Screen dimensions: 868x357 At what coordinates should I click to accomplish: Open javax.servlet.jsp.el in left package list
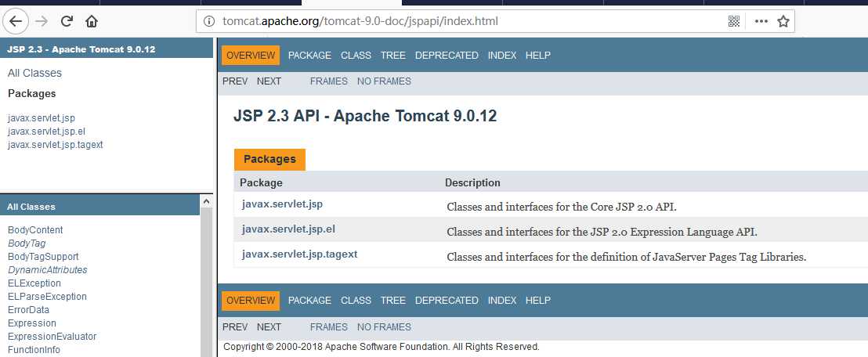click(46, 132)
